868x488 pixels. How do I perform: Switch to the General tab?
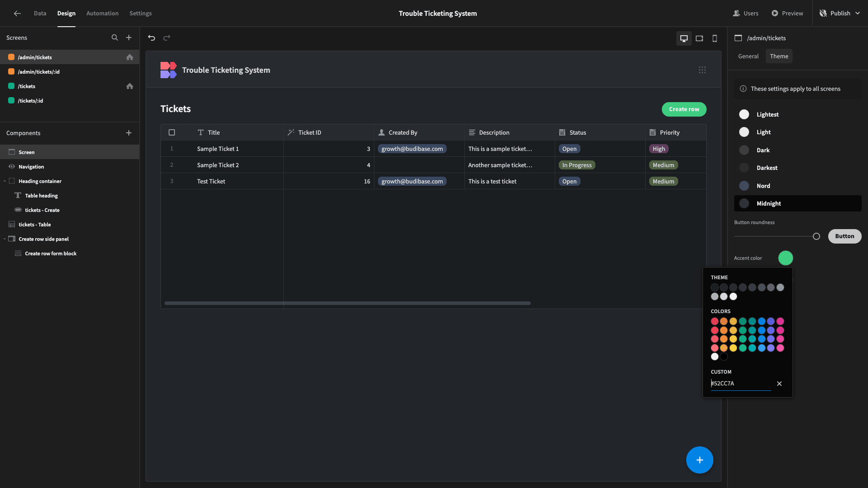(x=748, y=56)
